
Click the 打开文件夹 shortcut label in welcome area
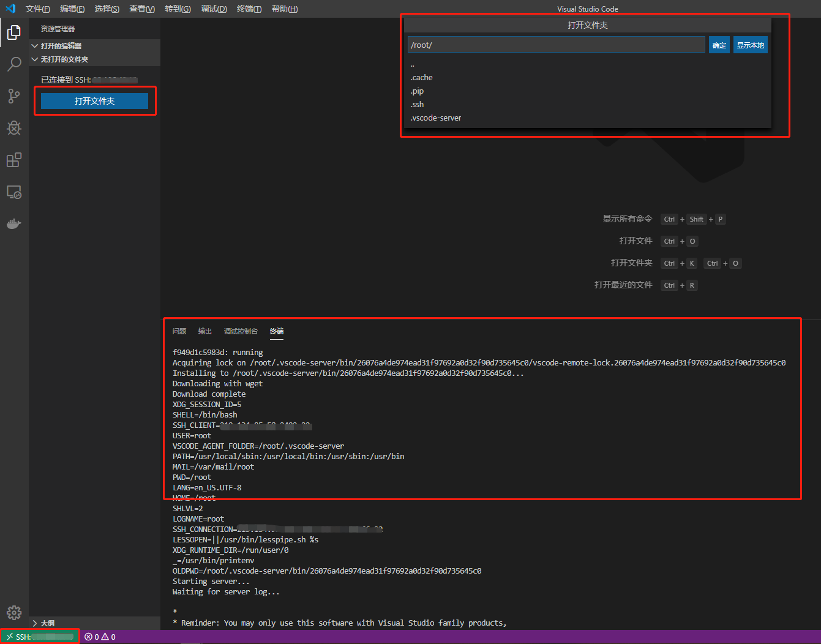632,263
